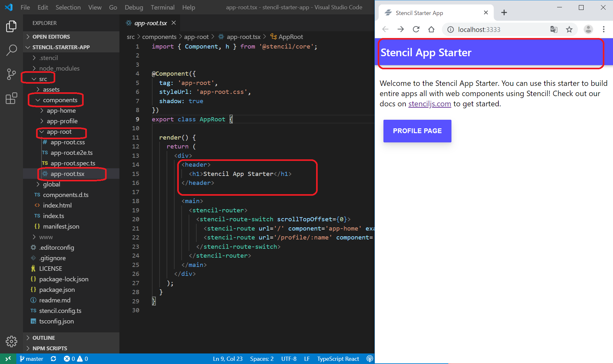Open the Debug menu
This screenshot has height=364, width=613.
(134, 7)
